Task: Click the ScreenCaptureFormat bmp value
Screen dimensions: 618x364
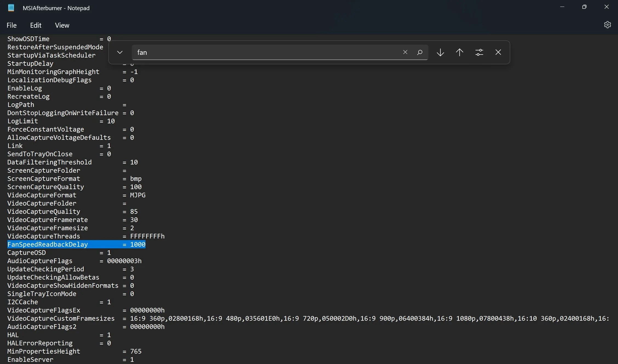Action: (x=136, y=179)
